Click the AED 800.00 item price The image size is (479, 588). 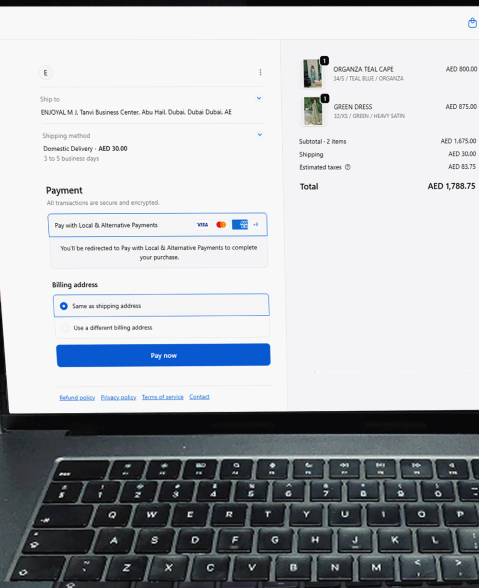pos(461,69)
